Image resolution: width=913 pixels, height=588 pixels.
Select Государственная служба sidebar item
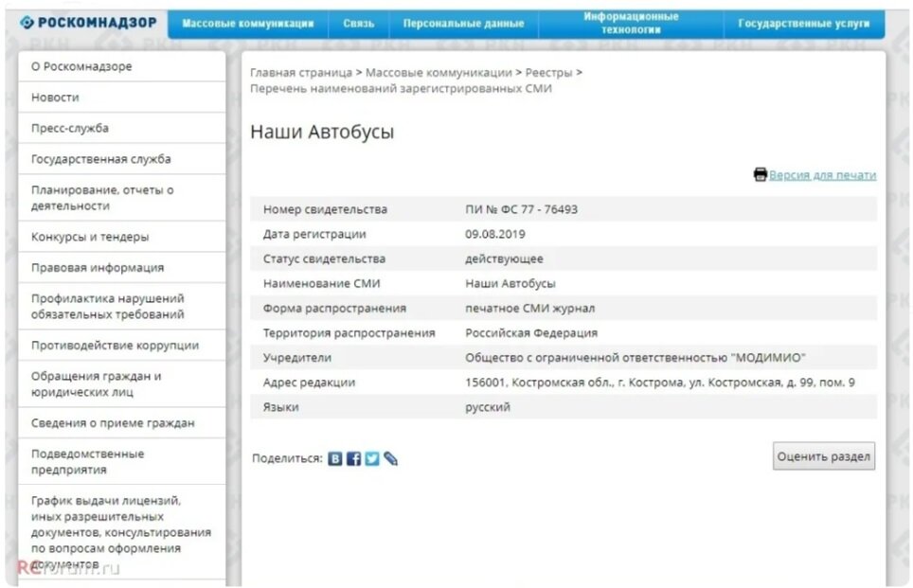[121, 159]
